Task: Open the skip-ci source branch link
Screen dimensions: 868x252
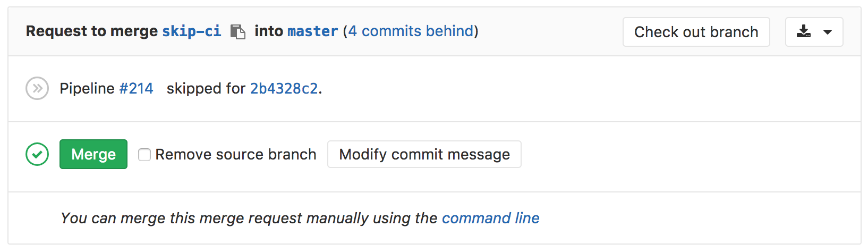Action: point(191,31)
